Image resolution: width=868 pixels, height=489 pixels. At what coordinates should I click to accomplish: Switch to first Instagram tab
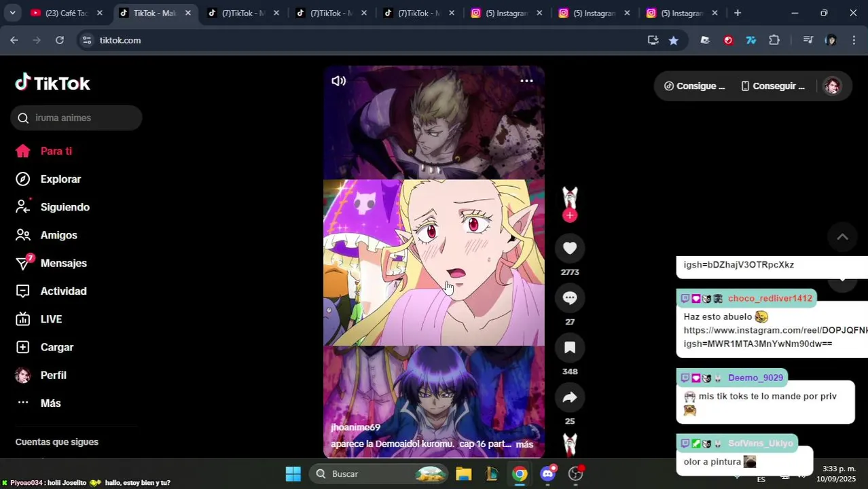click(507, 13)
